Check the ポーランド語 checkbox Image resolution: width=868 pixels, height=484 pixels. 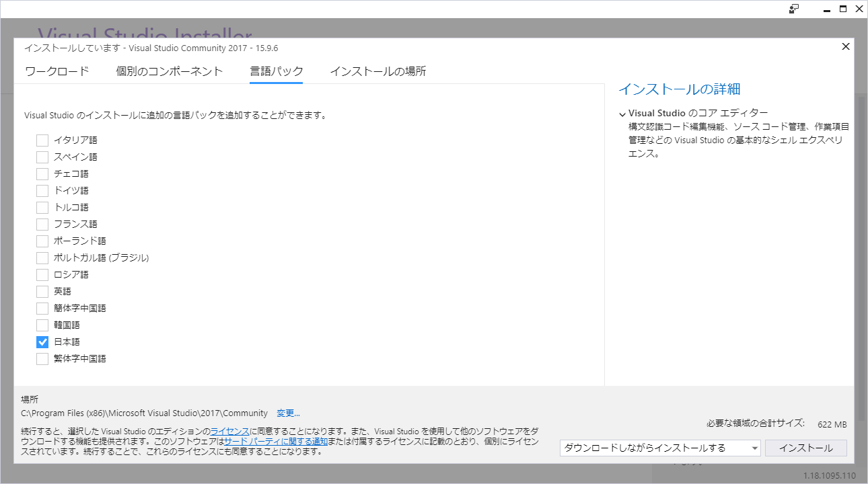pos(42,241)
